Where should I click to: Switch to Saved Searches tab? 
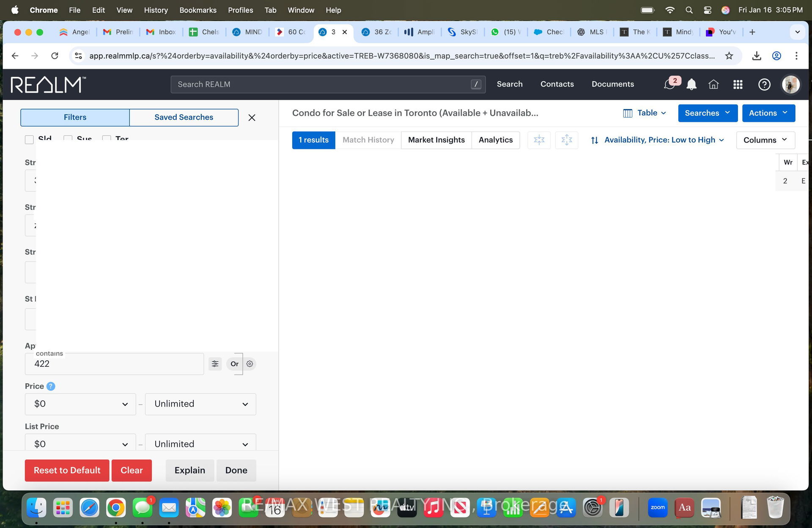tap(184, 117)
